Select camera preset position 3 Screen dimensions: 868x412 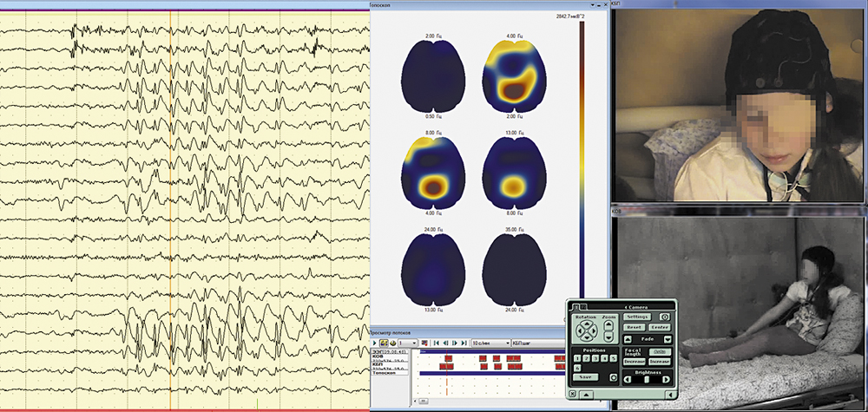click(x=595, y=358)
